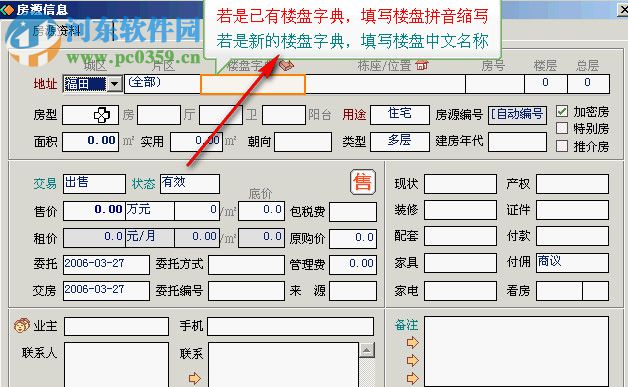Click the 面积 area input field
The image size is (628, 387).
coord(91,142)
